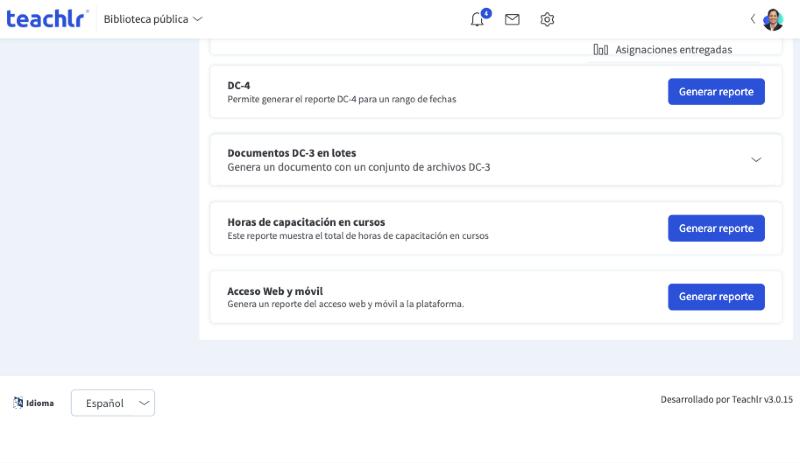This screenshot has width=800, height=463.
Task: Click the teachlr logo
Action: [47, 19]
